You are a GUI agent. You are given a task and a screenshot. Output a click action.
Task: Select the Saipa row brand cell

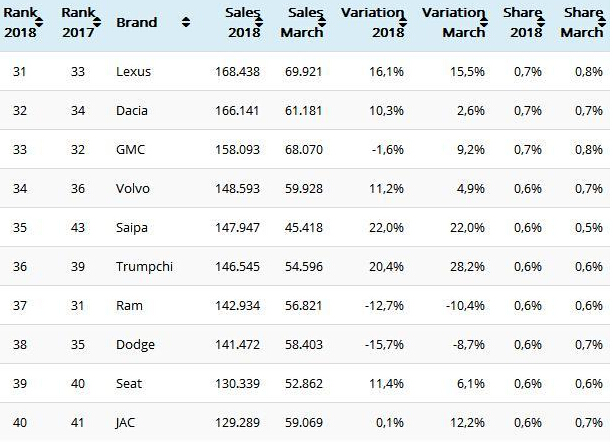click(x=133, y=227)
